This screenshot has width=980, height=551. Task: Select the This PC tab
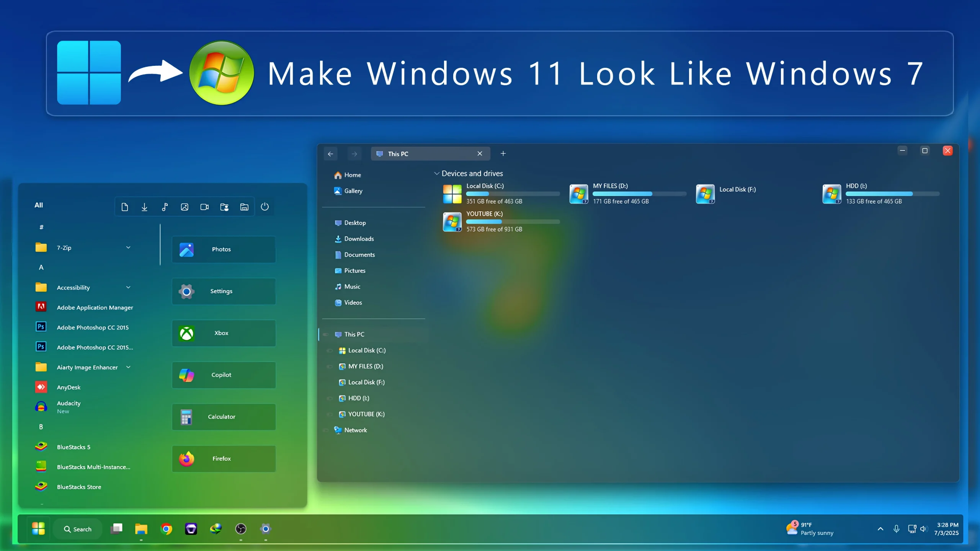pyautogui.click(x=425, y=154)
